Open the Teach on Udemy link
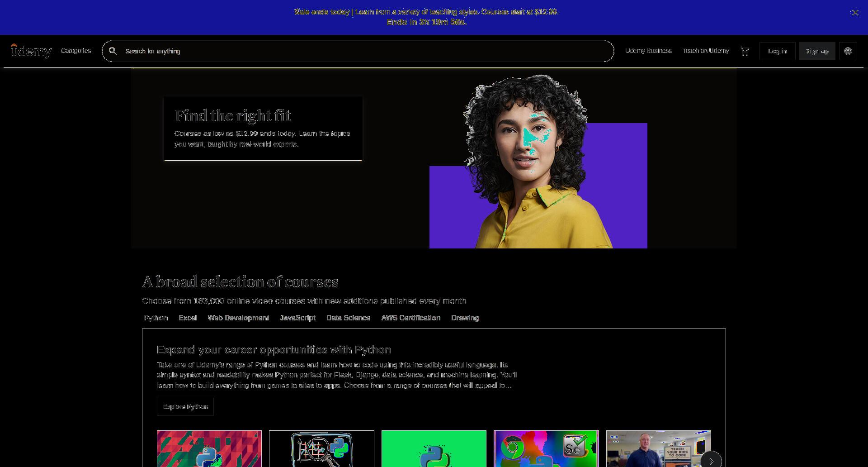Viewport: 868px width, 467px height. (x=705, y=51)
